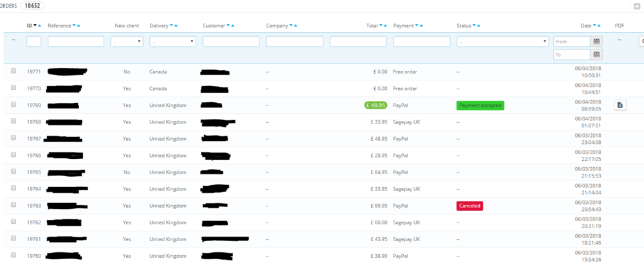Click date 06/04/2018 10:50:31
644x263 pixels.
coord(588,72)
